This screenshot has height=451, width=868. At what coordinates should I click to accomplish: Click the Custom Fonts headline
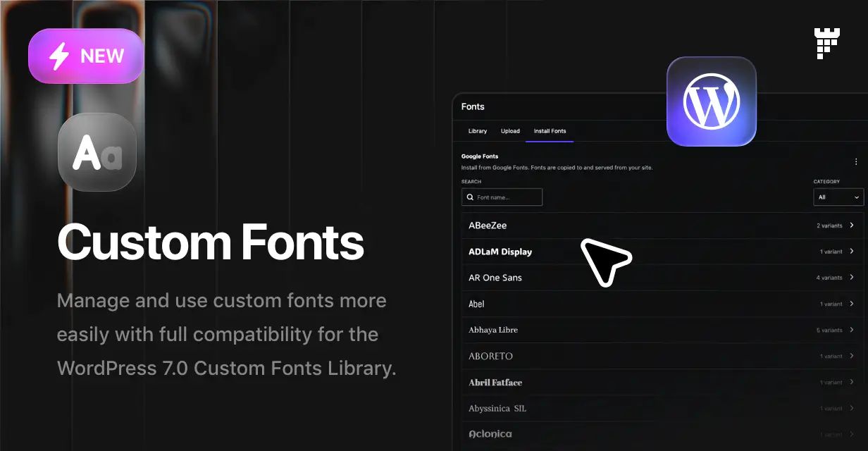coord(211,242)
